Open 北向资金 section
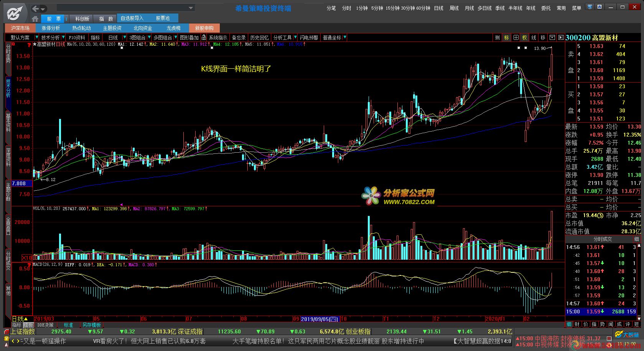This screenshot has width=644, height=351. point(143,28)
